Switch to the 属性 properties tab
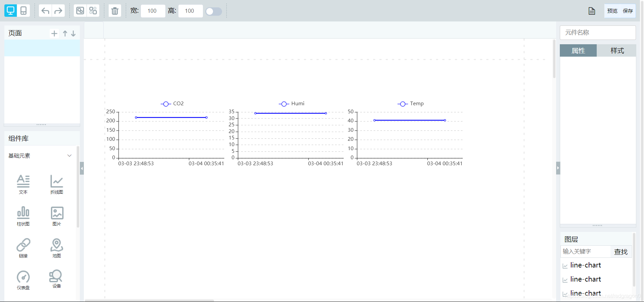Screen dimensions: 644x302 (578, 51)
